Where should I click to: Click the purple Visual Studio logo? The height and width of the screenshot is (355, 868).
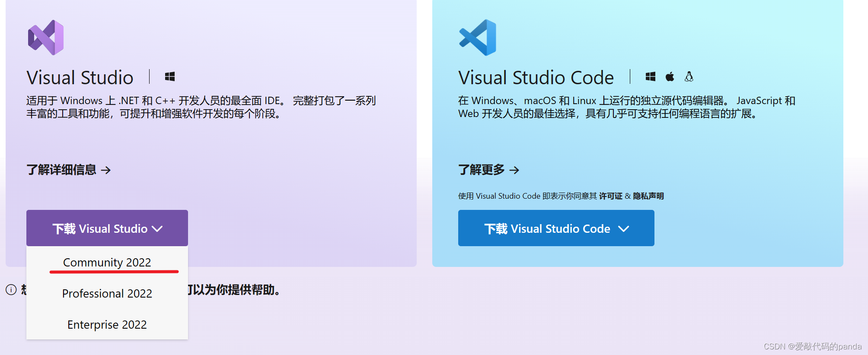click(46, 38)
